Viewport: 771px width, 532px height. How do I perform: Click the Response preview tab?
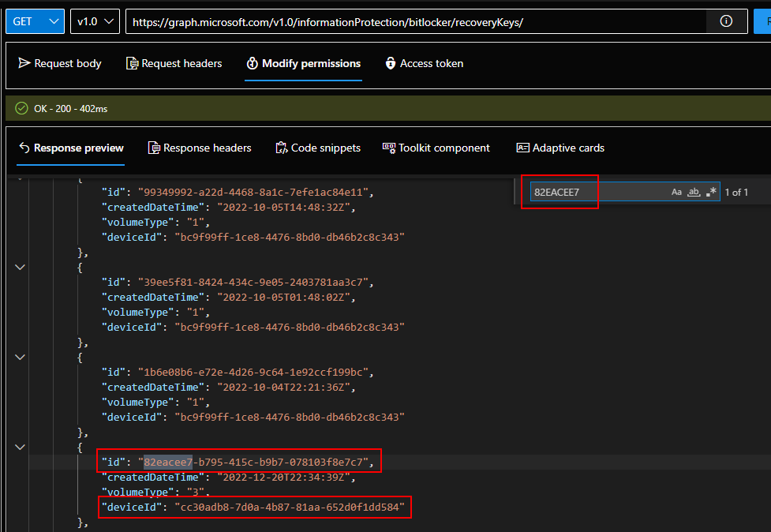pos(71,148)
